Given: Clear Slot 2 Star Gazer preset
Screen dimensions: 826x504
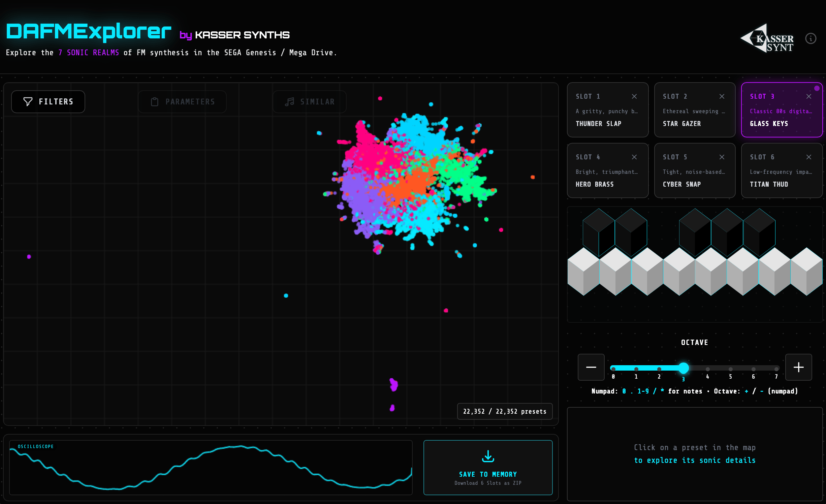Looking at the screenshot, I should [x=722, y=96].
